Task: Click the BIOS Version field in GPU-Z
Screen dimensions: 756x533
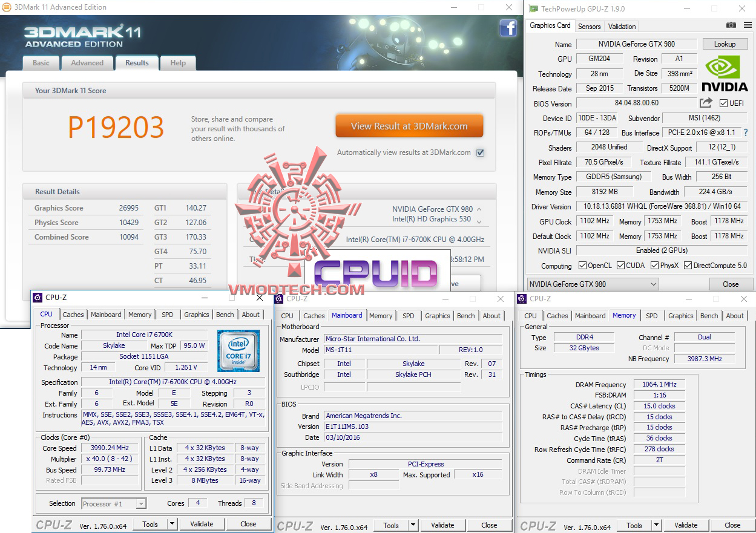Action: tap(637, 103)
